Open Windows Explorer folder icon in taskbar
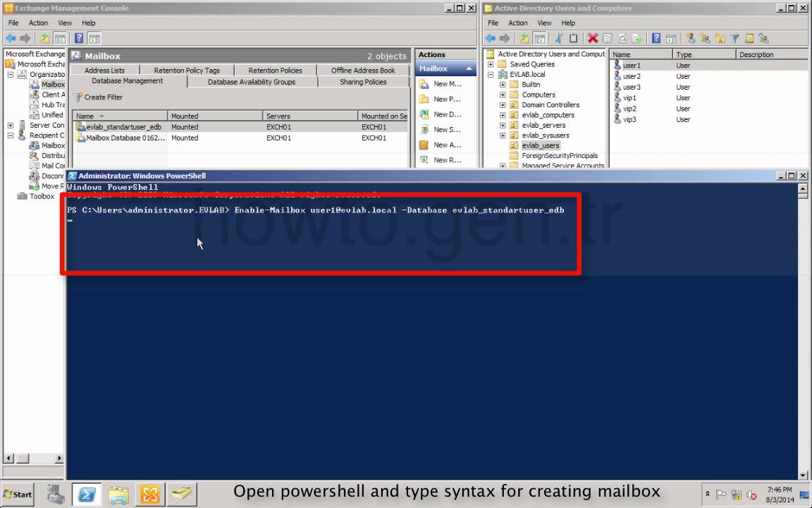The image size is (812, 508). [118, 494]
